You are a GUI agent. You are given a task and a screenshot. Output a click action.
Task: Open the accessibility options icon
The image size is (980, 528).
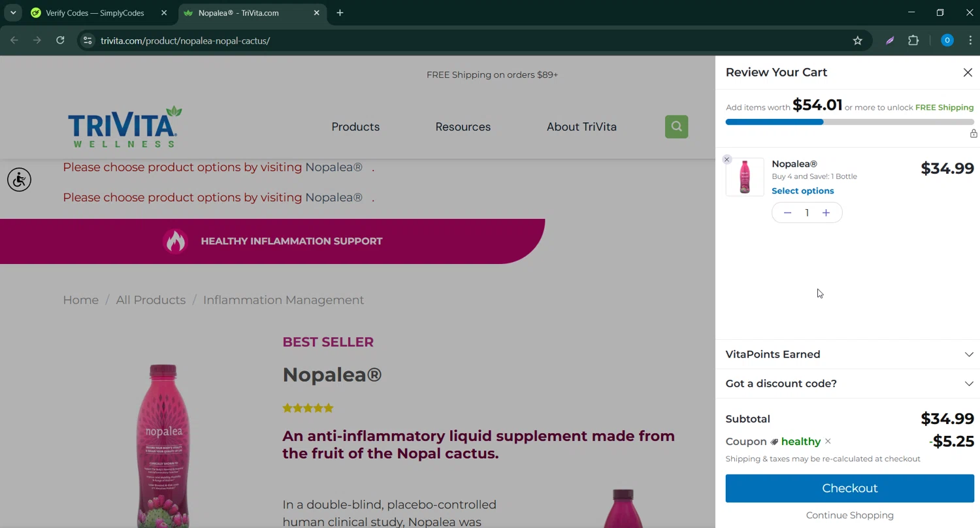tap(19, 179)
